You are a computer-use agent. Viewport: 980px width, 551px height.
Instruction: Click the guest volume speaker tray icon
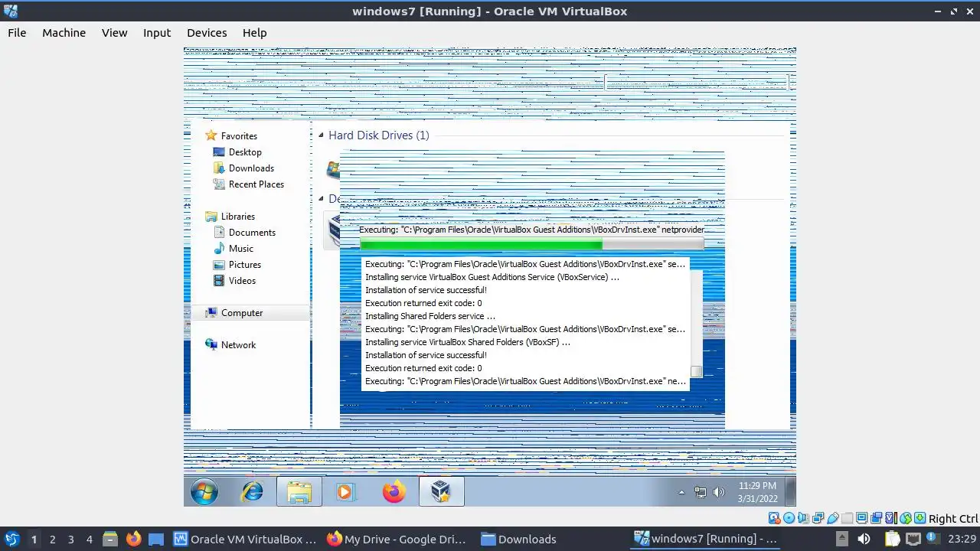point(718,492)
